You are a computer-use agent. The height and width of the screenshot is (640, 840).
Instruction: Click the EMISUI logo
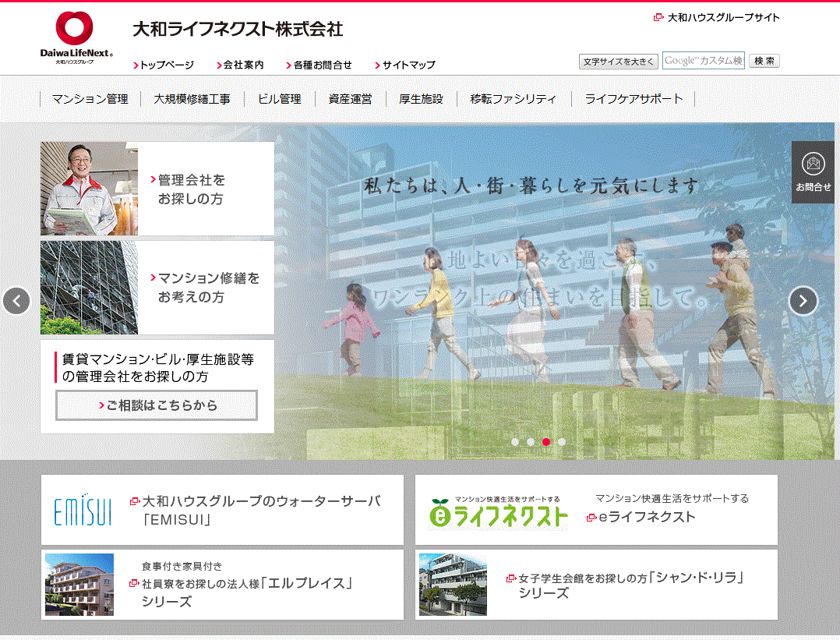pos(83,510)
